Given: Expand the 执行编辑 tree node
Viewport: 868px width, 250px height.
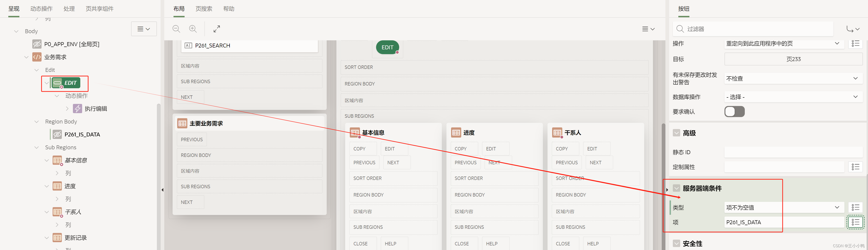Looking at the screenshot, I should pos(67,109).
